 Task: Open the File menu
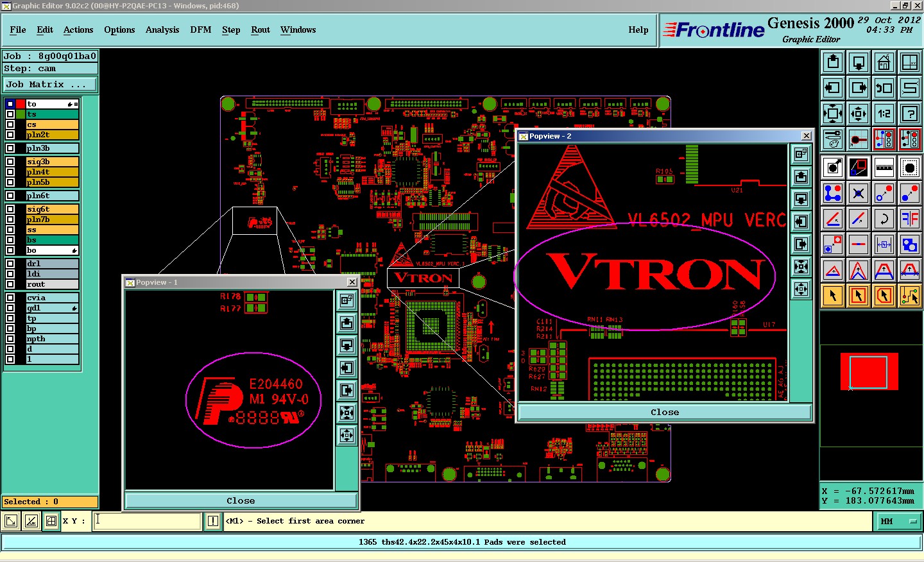18,30
